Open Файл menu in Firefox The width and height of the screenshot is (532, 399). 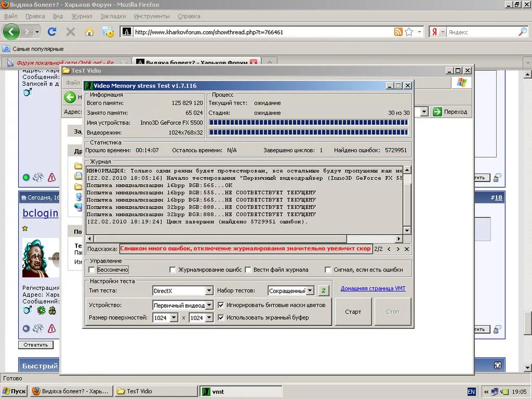[x=10, y=16]
